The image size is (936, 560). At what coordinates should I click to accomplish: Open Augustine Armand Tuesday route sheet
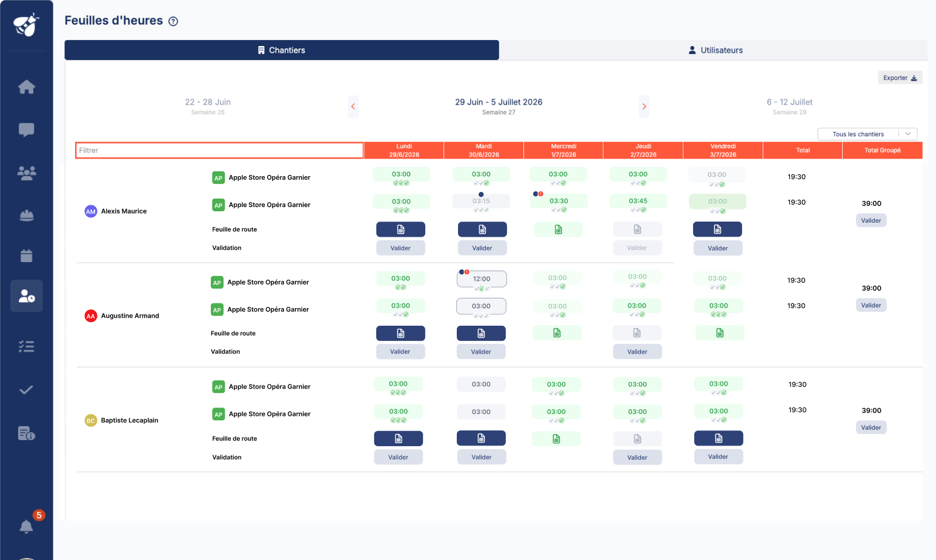(481, 334)
